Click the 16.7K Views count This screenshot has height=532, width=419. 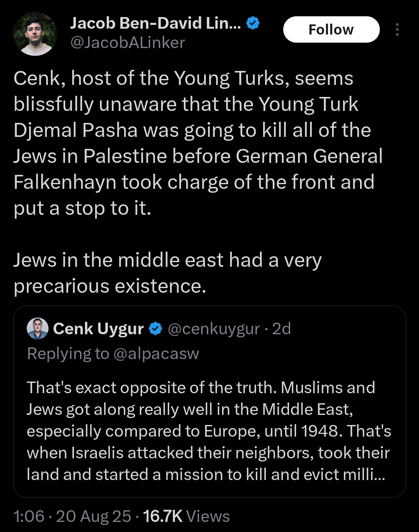tap(187, 516)
